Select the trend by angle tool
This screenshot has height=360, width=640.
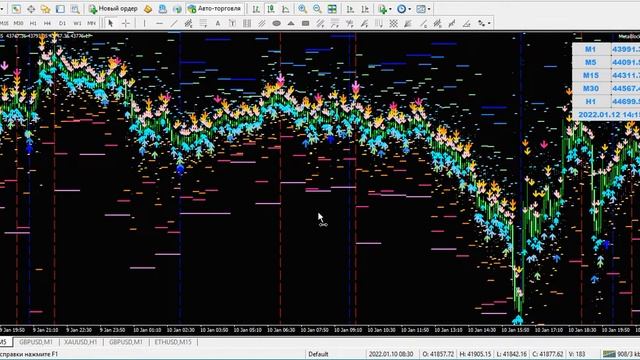point(467,23)
